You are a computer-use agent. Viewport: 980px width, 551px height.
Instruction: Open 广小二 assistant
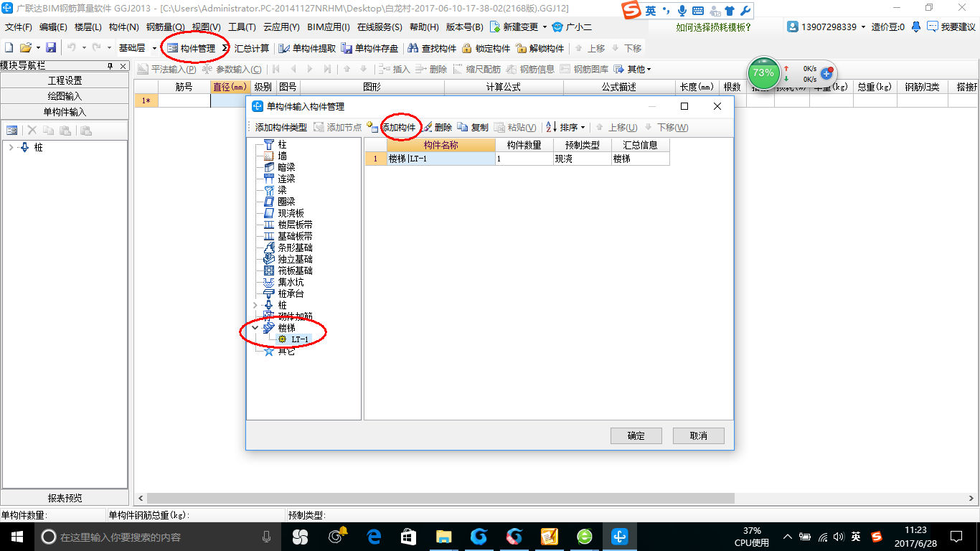click(573, 27)
